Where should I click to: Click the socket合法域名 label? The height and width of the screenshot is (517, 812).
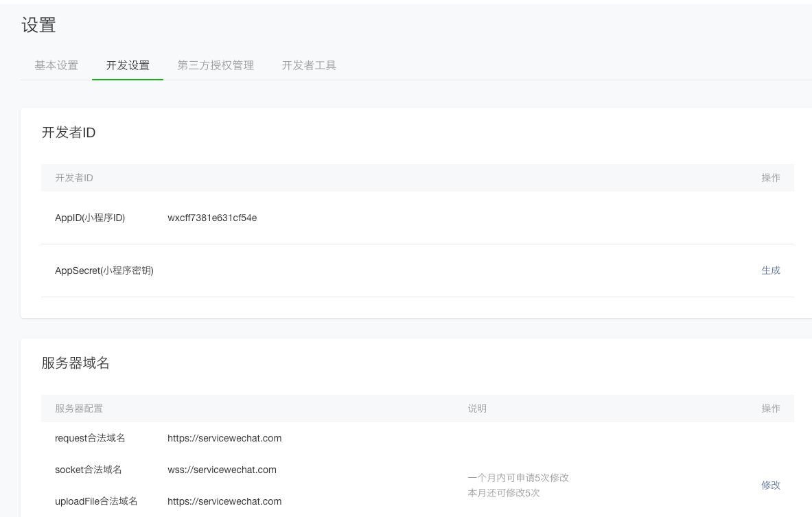89,470
